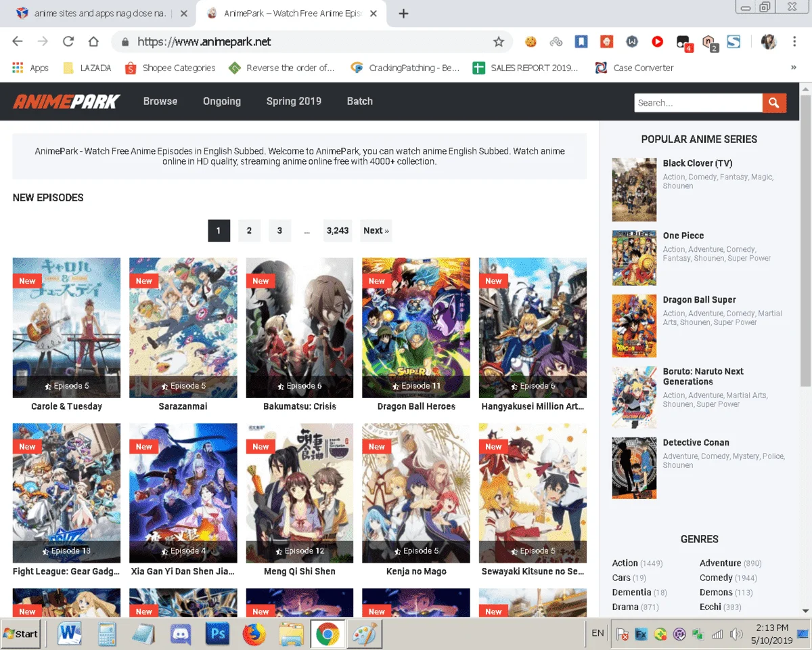Bookmark this page with the star icon
Image resolution: width=812 pixels, height=650 pixels.
click(499, 42)
